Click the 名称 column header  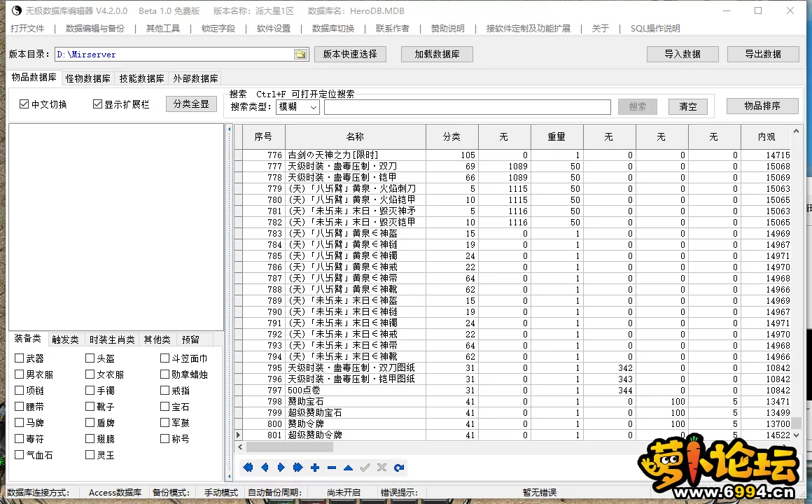click(x=356, y=136)
